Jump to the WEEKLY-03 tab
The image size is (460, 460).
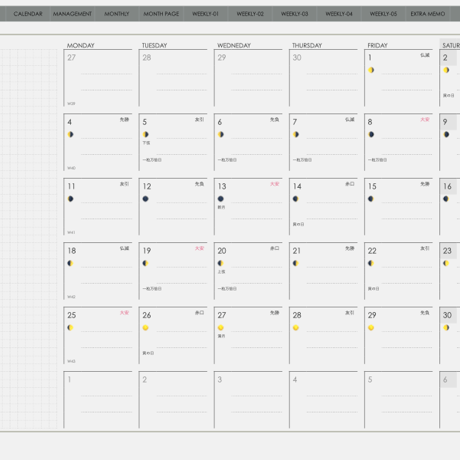point(294,14)
